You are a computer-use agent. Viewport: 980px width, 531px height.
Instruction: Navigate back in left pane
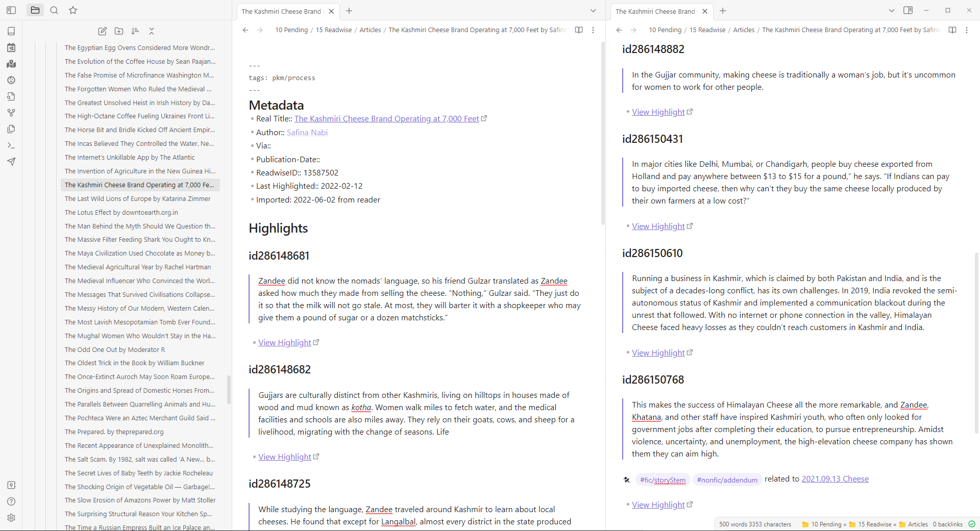tap(246, 30)
